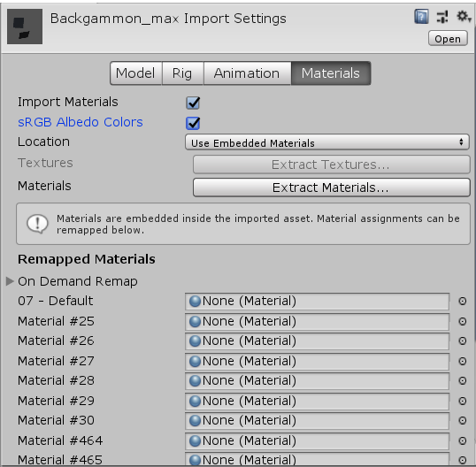Select the Material #26 material field
476x467 pixels.
click(x=317, y=341)
